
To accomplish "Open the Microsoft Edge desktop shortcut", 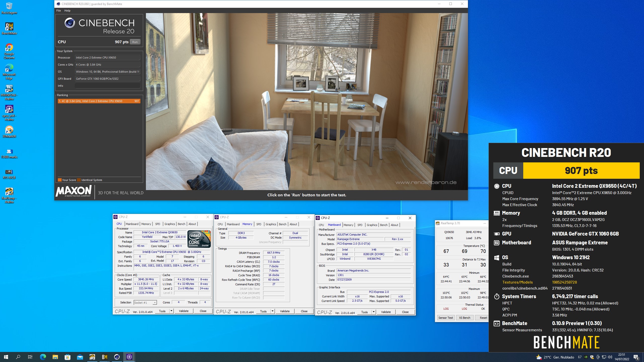I will coord(9,72).
